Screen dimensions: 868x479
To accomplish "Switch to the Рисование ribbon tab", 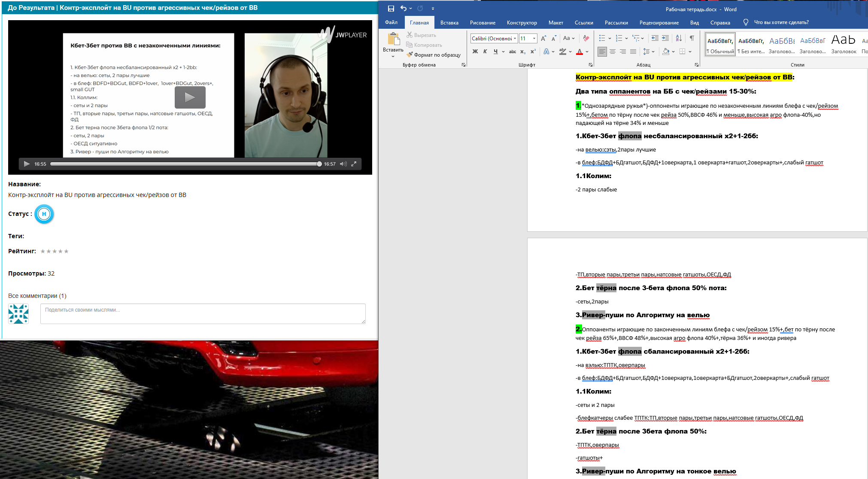I will (x=483, y=23).
